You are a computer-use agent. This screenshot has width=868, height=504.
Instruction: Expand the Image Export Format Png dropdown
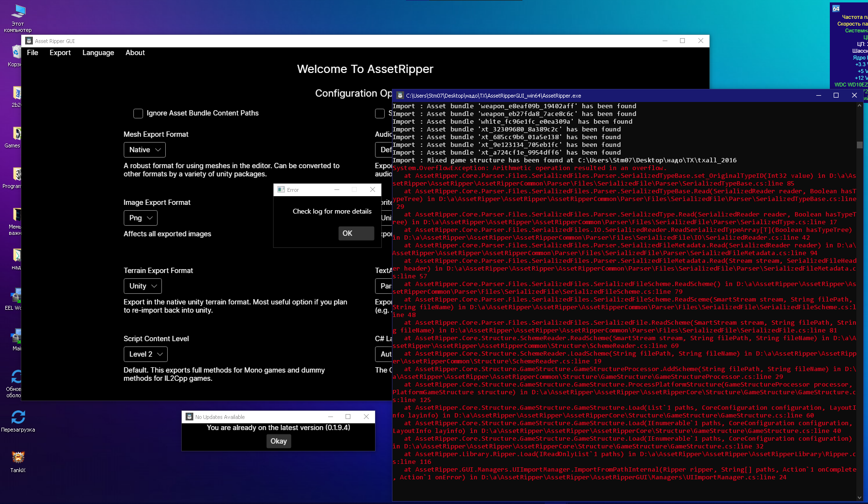point(141,218)
